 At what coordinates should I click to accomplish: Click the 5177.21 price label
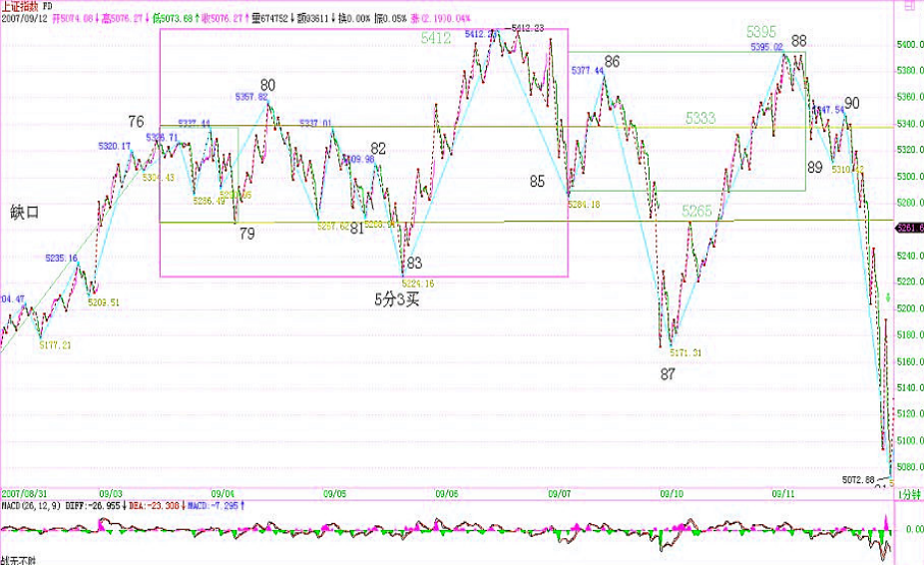[x=55, y=345]
